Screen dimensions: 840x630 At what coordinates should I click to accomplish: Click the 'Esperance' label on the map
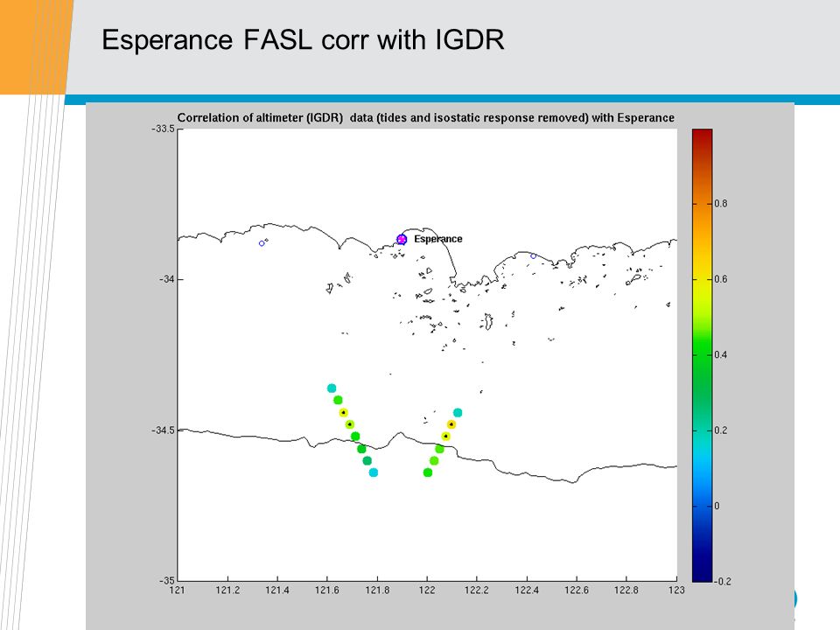tap(437, 239)
